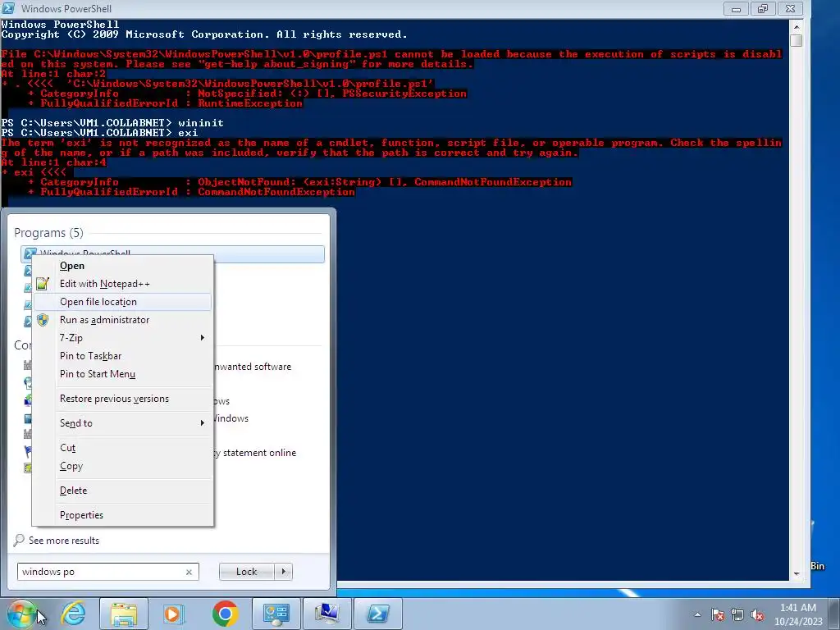Click the PowerShell vertical scroll thumb
The width and height of the screenshot is (840, 630).
[x=797, y=41]
